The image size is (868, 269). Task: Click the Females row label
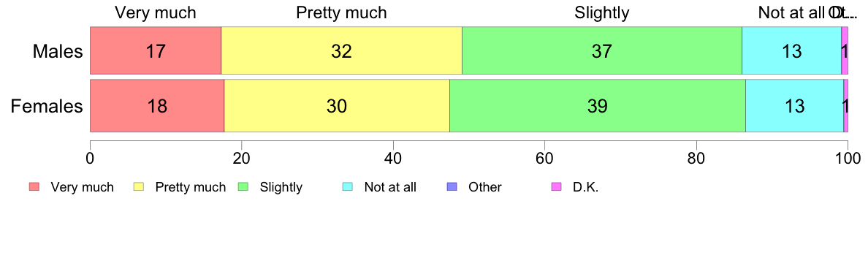coord(47,106)
